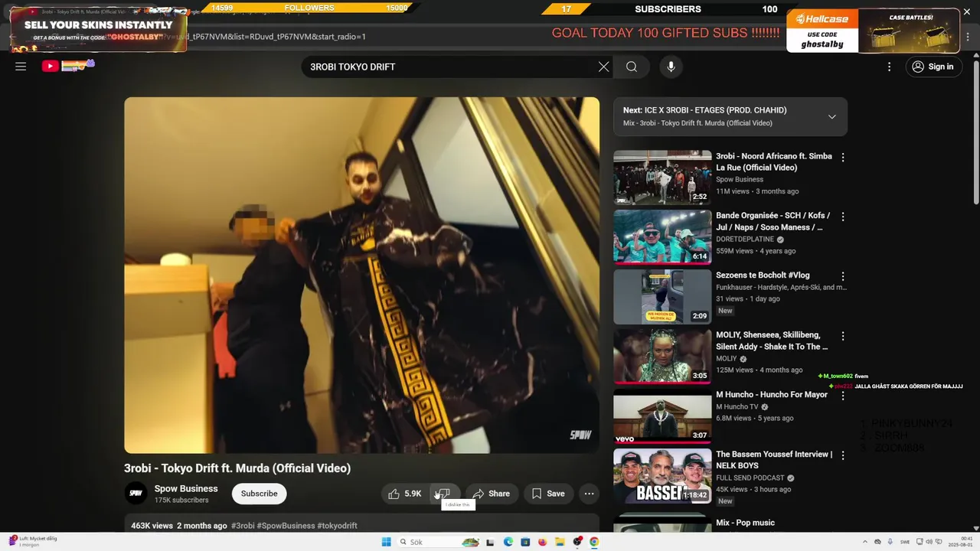The height and width of the screenshot is (551, 980).
Task: Dislike this video
Action: 443,494
